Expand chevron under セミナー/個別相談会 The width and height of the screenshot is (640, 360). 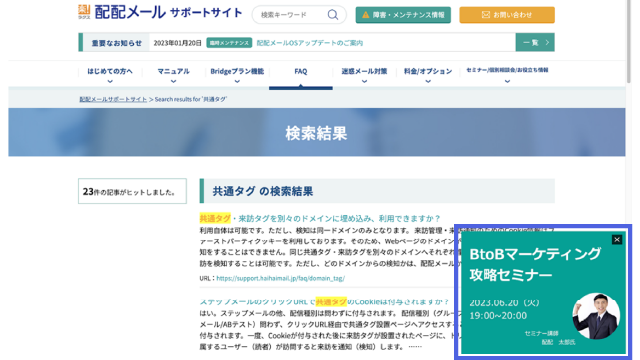tap(507, 81)
